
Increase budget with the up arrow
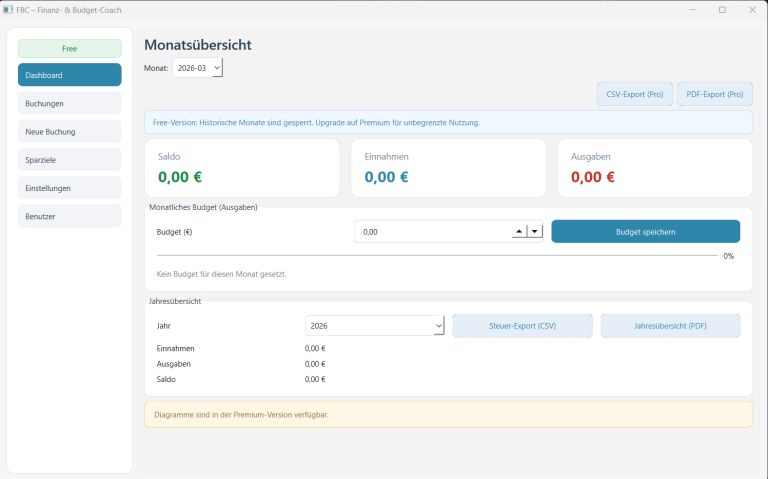pyautogui.click(x=518, y=232)
